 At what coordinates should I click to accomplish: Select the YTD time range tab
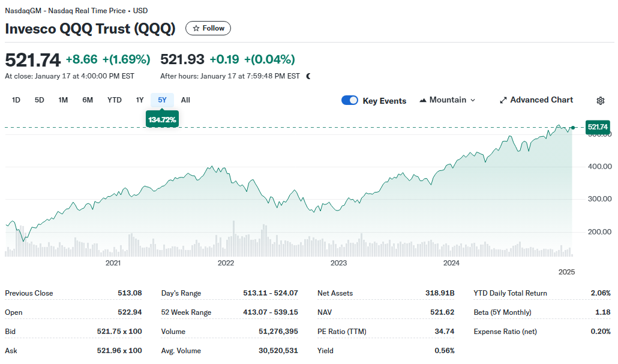pyautogui.click(x=114, y=100)
